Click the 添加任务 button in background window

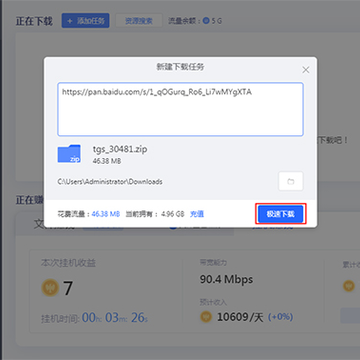[x=86, y=21]
